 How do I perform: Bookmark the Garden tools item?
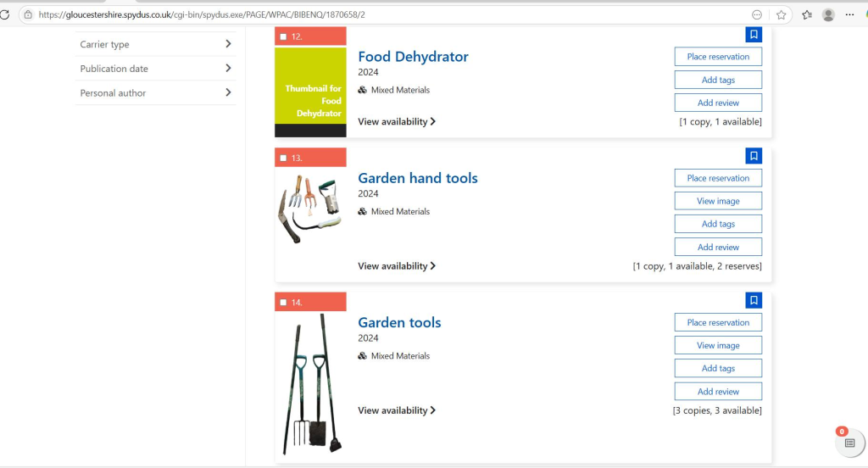click(x=754, y=300)
